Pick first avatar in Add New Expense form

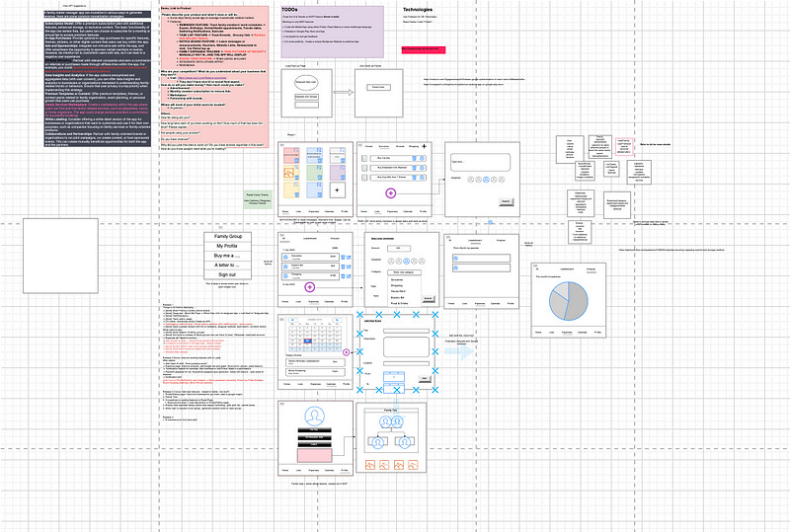pos(391,261)
